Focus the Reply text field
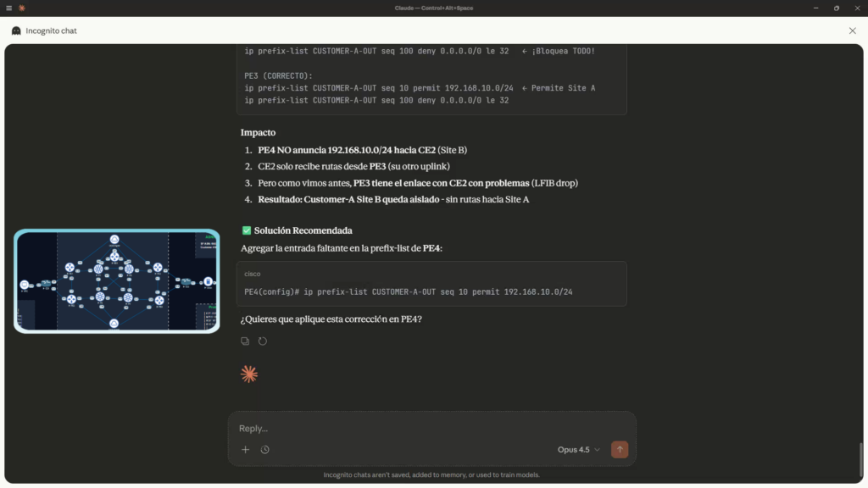This screenshot has width=868, height=488. 424,429
